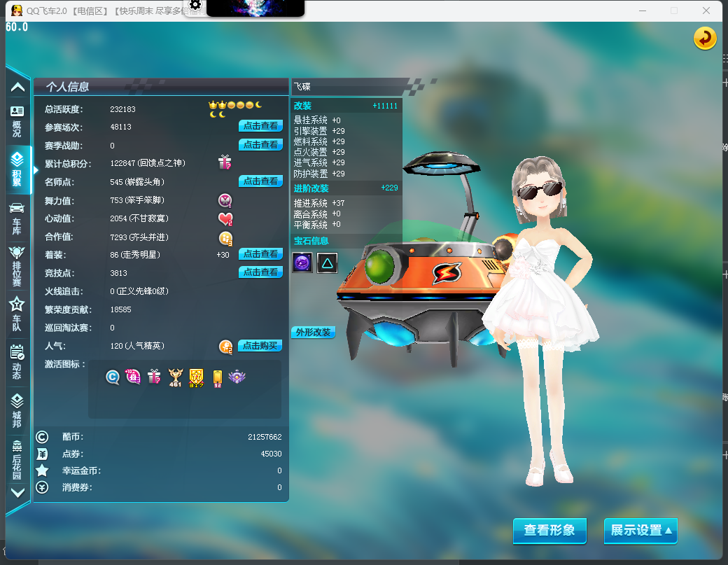Click the blue Q activated icon

113,377
